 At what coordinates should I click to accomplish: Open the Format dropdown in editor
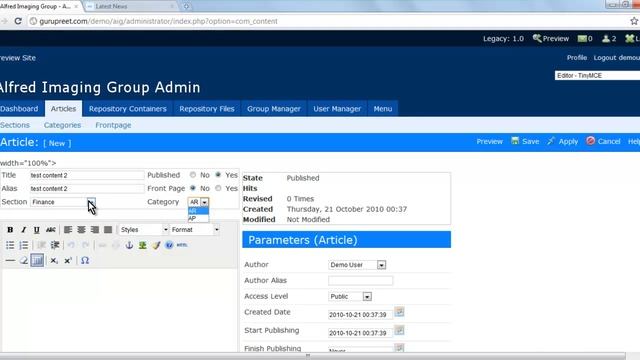[x=195, y=230]
